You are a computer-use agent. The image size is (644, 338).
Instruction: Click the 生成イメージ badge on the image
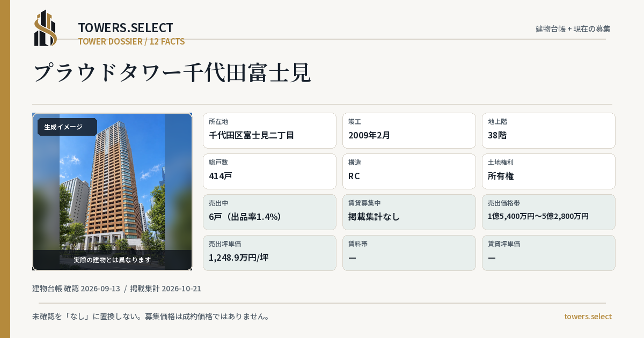tap(67, 127)
